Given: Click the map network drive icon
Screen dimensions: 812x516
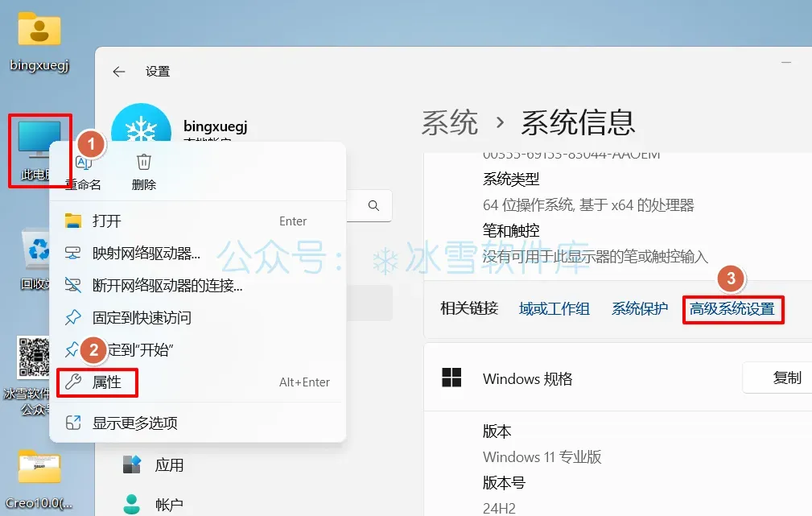Looking at the screenshot, I should 73,253.
